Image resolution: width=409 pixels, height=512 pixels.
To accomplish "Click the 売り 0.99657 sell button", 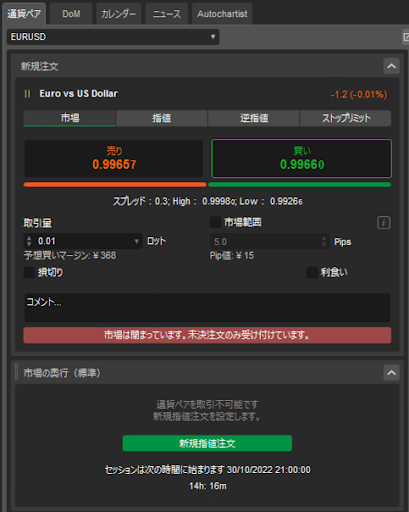I will [114, 159].
